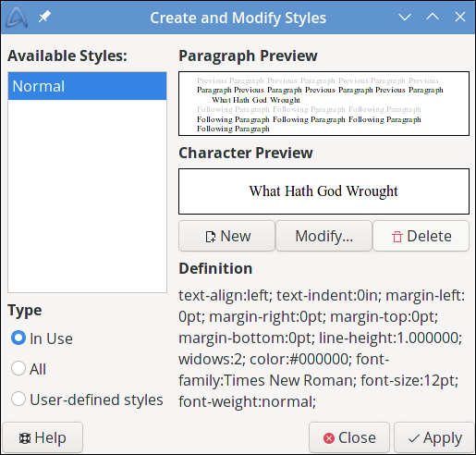Click the red trash icon on Delete
The image size is (476, 455).
pyautogui.click(x=397, y=237)
